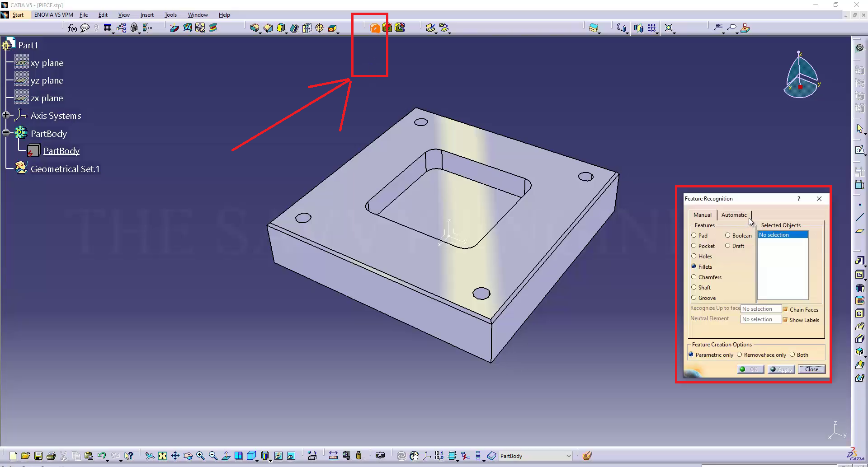Click the Formula f(x) icon
868x467 pixels.
tap(72, 28)
